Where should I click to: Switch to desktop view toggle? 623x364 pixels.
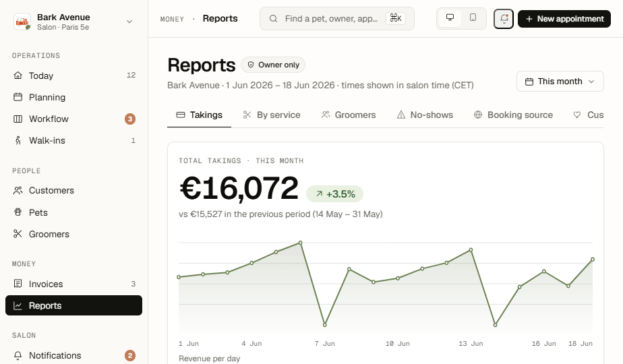coord(450,18)
